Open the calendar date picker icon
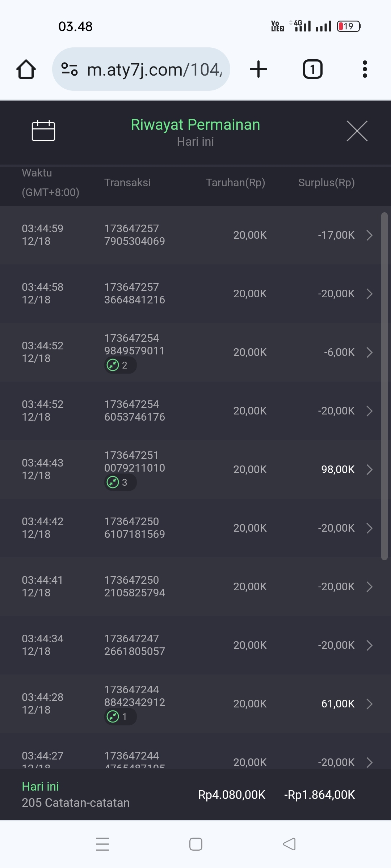The height and width of the screenshot is (868, 391). pos(43,131)
